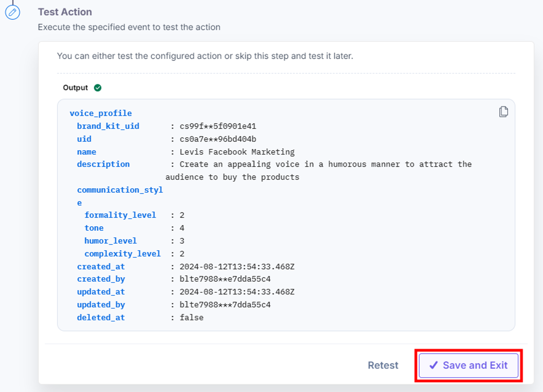543x392 pixels.
Task: Select the voice_profile root key
Action: (101, 113)
